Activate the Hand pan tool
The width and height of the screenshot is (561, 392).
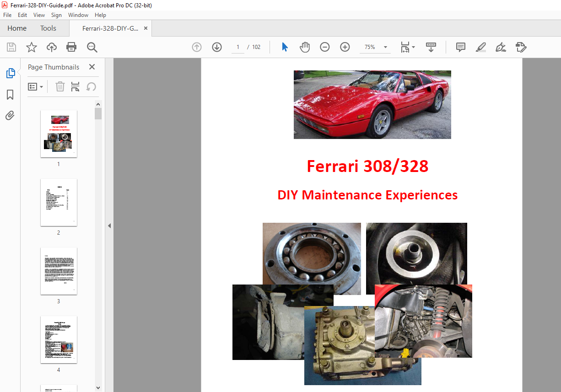pyautogui.click(x=305, y=47)
